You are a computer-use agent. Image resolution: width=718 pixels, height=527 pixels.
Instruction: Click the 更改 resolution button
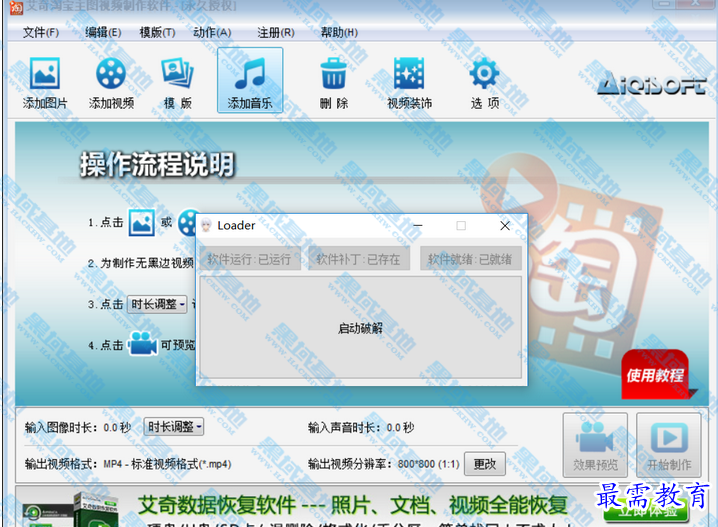(485, 464)
